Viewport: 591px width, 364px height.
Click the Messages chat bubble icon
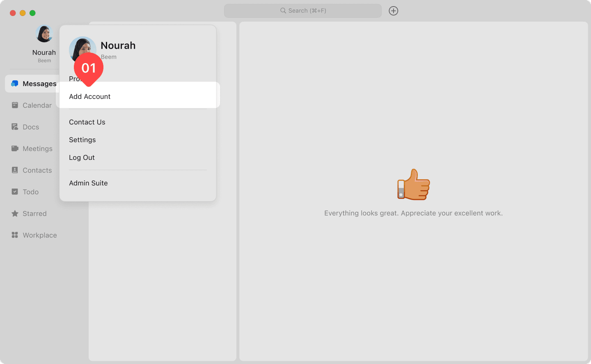pyautogui.click(x=15, y=84)
